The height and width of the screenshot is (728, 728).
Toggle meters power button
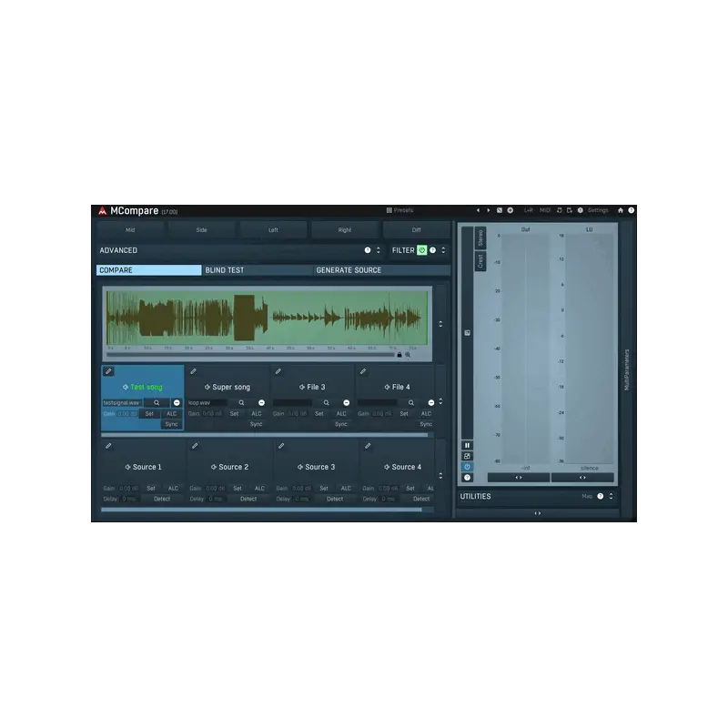coord(468,467)
